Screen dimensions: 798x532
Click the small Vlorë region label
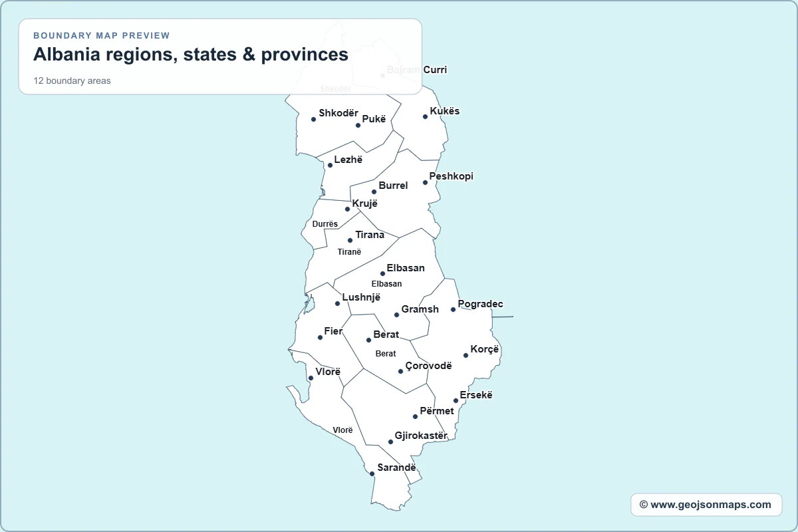coord(343,430)
